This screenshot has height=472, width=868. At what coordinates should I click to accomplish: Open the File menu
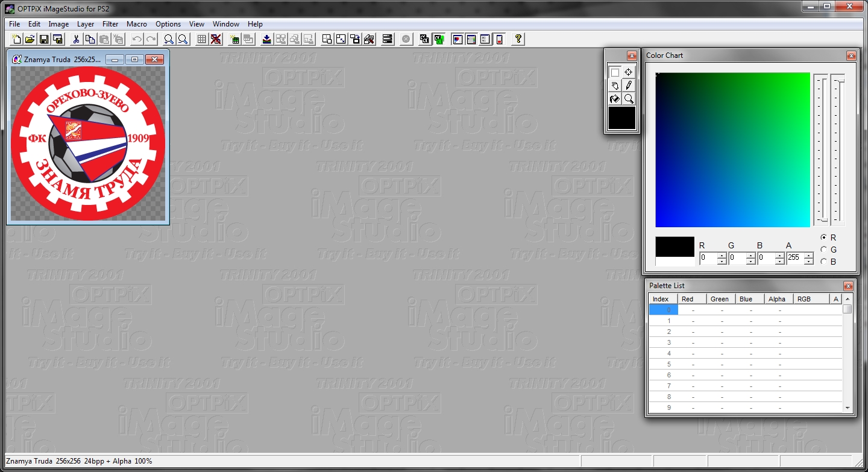pos(14,24)
